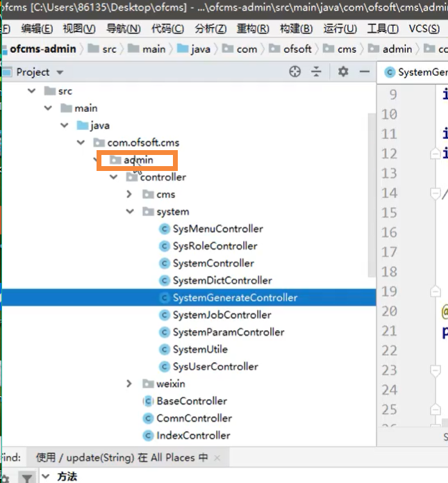The height and width of the screenshot is (483, 448).
Task: Open the 工具(T) menu
Action: [x=383, y=29]
